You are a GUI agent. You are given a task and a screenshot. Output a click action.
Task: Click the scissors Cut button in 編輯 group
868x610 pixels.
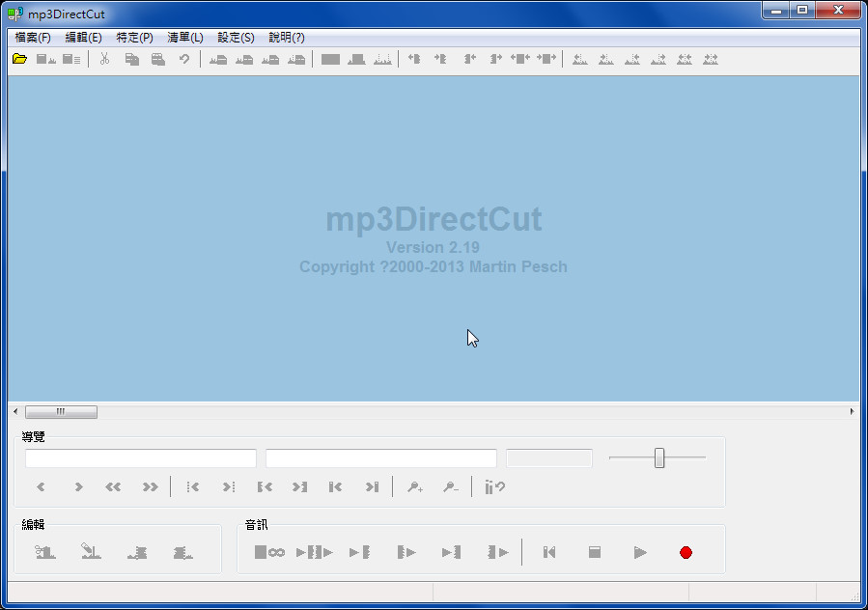[x=44, y=552]
